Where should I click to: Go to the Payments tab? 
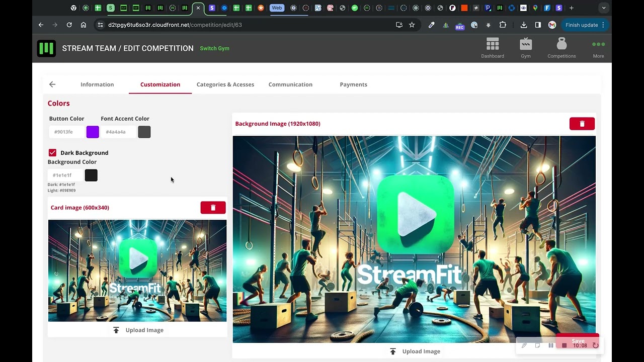click(354, 84)
